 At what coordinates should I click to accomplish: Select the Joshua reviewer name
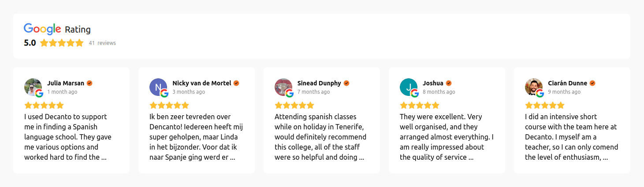(433, 83)
